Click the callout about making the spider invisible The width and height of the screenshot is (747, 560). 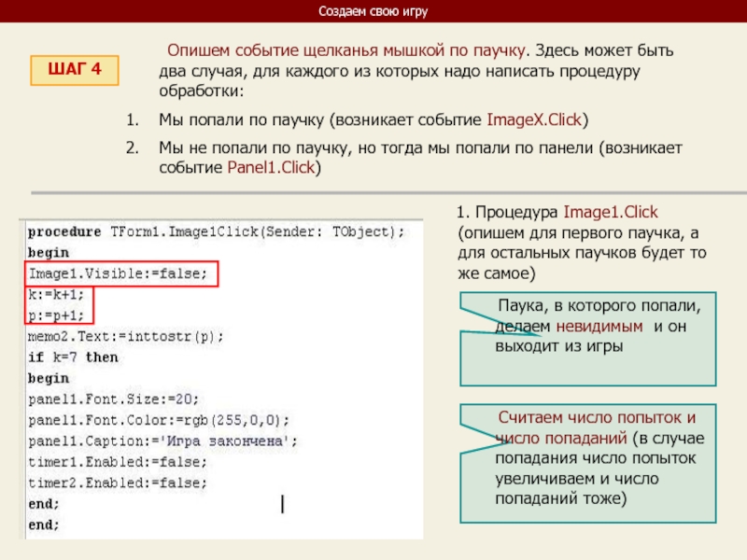[590, 338]
